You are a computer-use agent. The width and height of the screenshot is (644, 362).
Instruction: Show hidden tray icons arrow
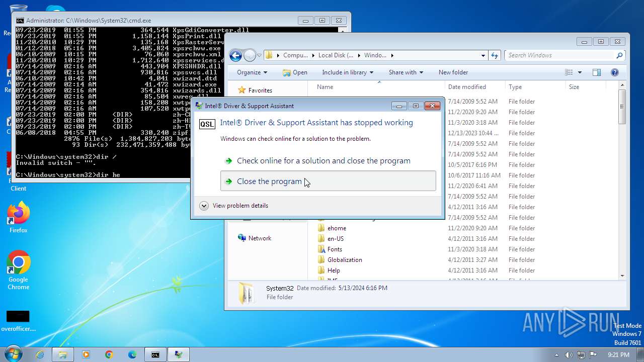point(556,355)
